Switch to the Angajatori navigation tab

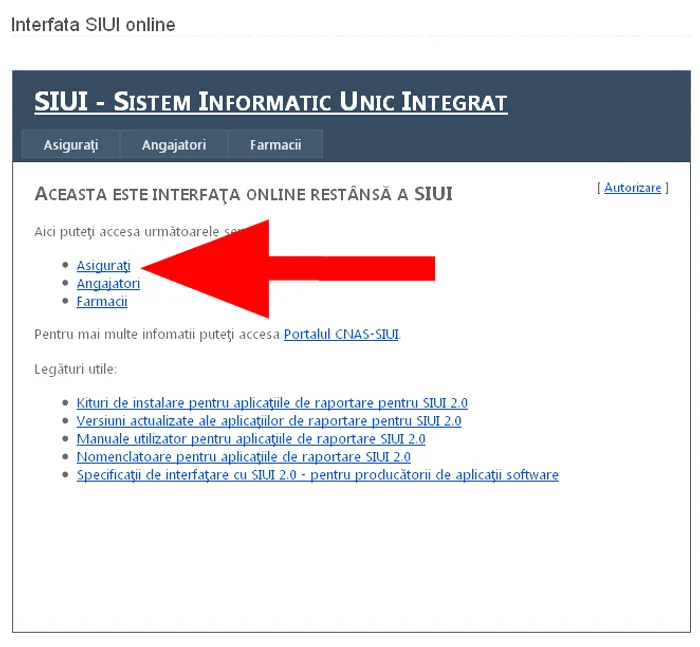pos(174,145)
